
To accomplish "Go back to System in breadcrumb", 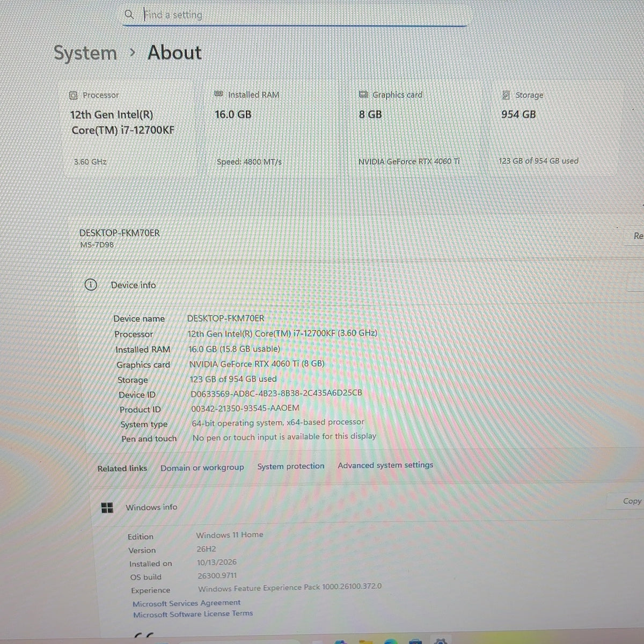I will [85, 53].
